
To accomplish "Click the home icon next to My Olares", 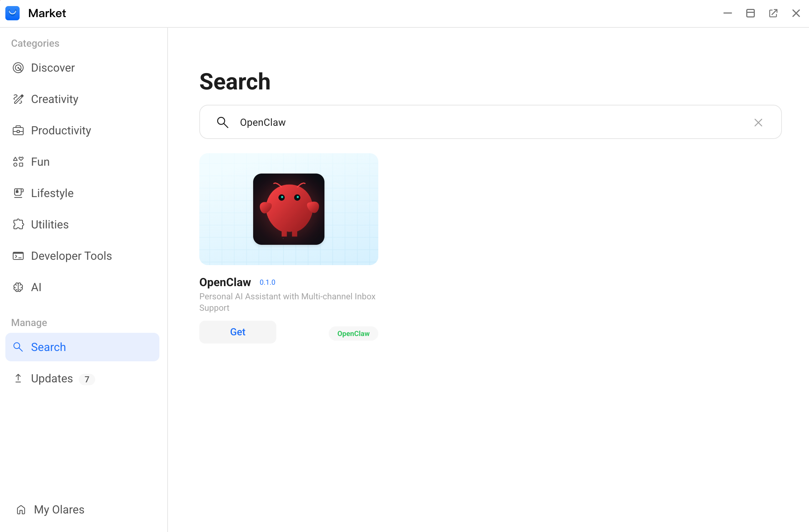I will click(21, 510).
